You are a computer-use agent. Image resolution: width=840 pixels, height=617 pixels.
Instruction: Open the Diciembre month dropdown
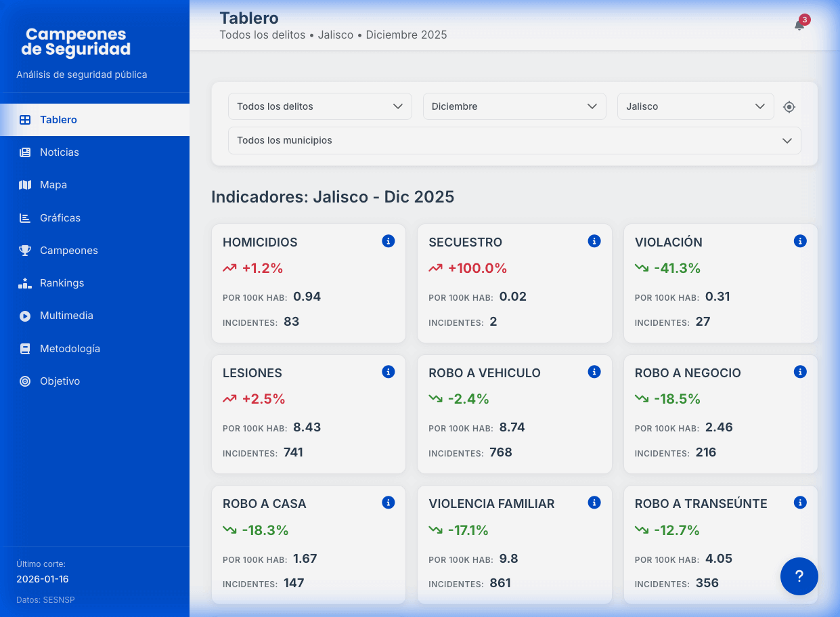point(514,106)
